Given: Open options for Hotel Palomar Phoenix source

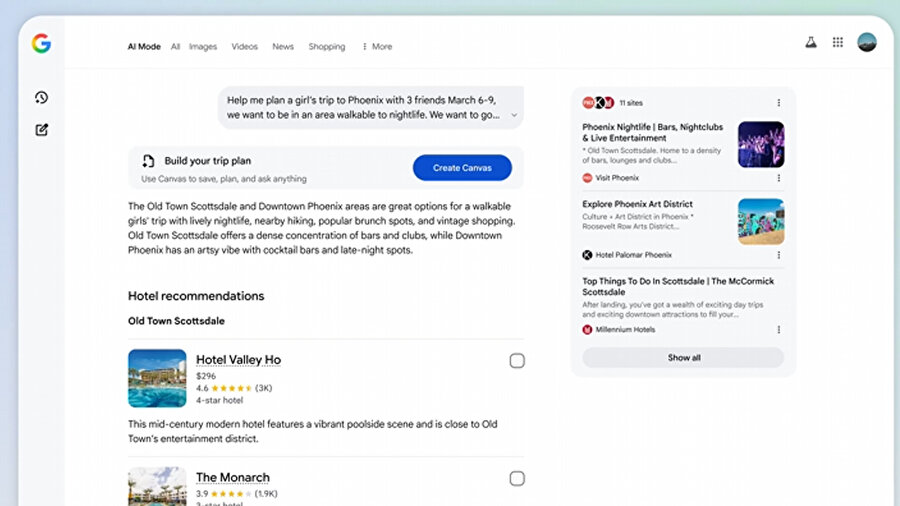Looking at the screenshot, I should (779, 255).
